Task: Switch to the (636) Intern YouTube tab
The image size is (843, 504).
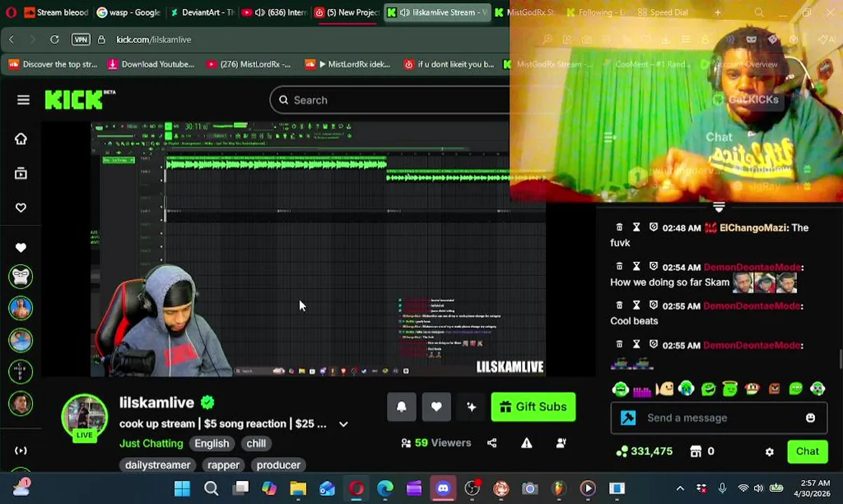Action: point(274,12)
